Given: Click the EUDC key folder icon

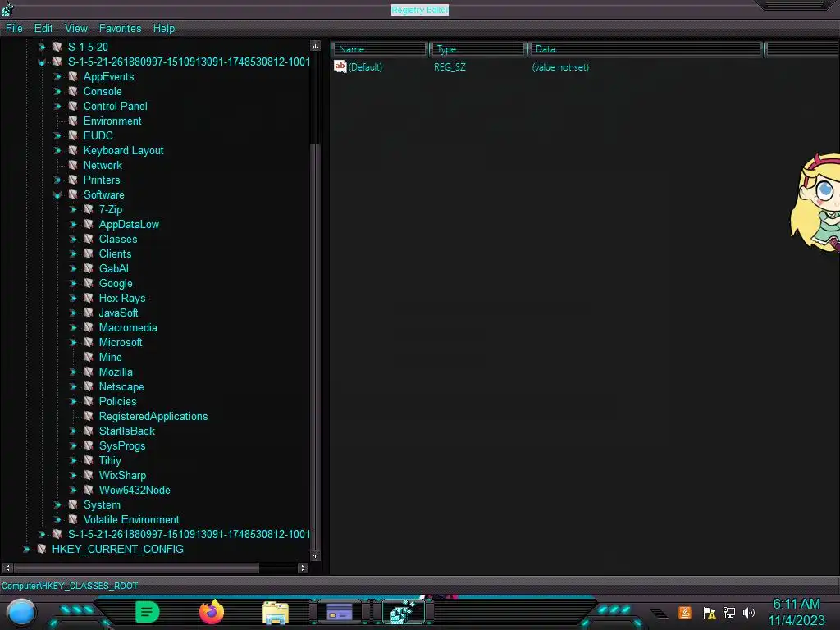Looking at the screenshot, I should [73, 135].
